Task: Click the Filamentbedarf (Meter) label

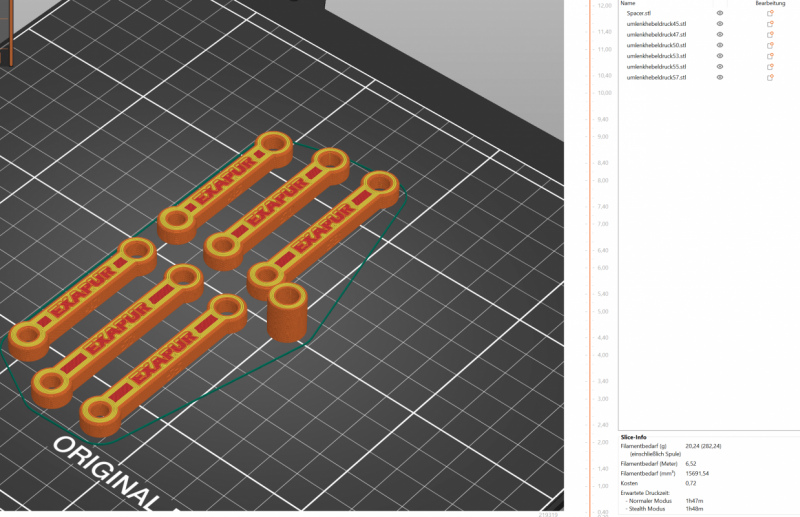Action: [649, 464]
